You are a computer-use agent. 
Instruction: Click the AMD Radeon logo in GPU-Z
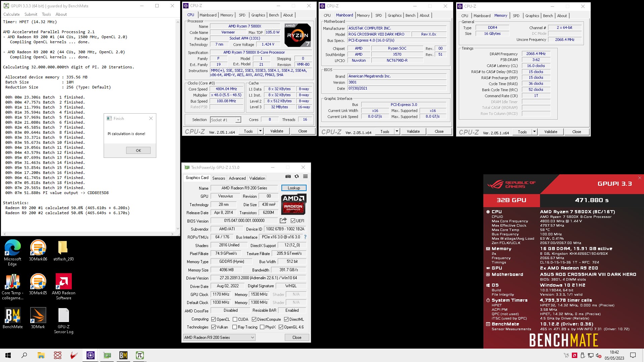point(294,204)
